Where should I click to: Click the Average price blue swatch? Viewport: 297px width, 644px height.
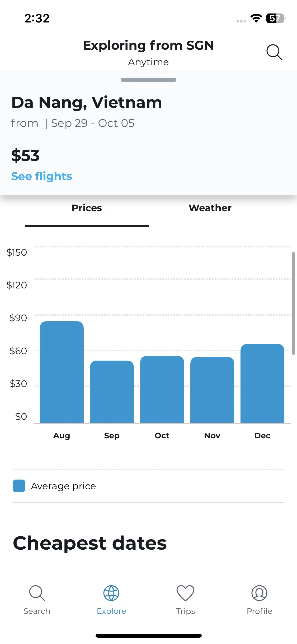pos(19,486)
